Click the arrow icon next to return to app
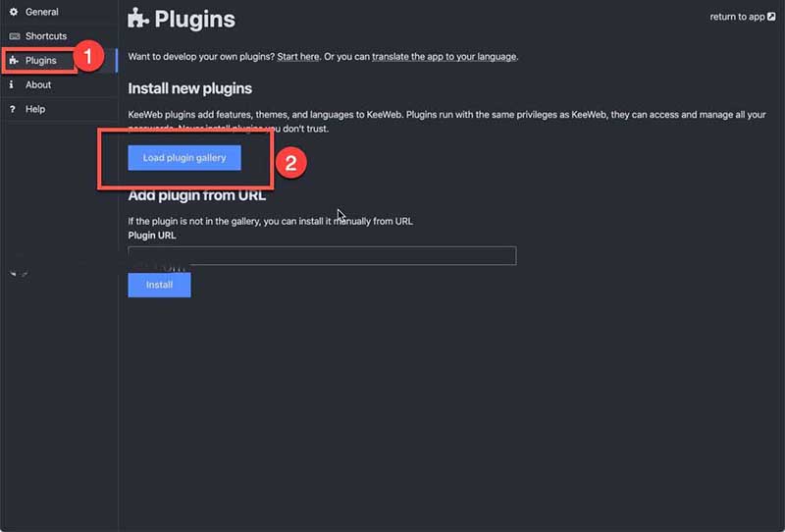 [x=771, y=17]
